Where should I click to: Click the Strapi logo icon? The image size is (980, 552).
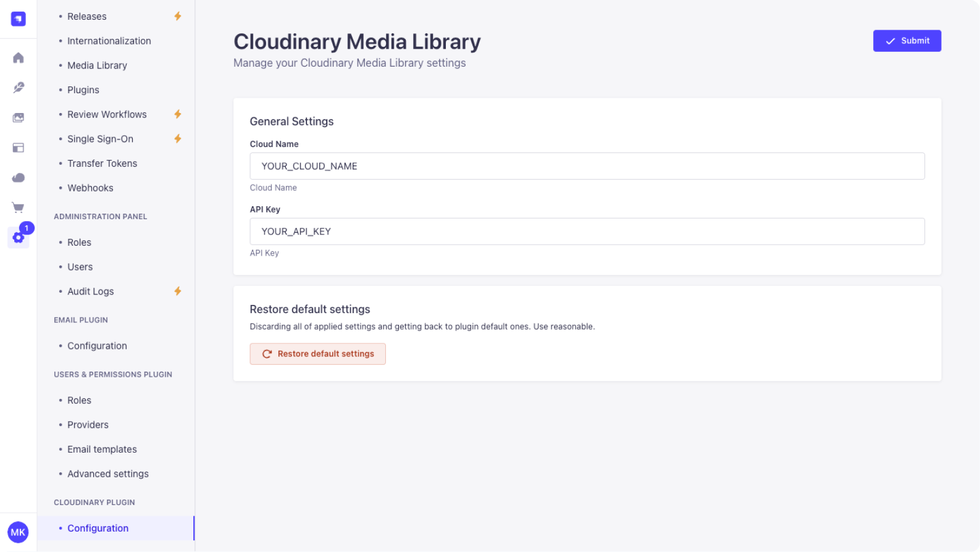click(19, 19)
